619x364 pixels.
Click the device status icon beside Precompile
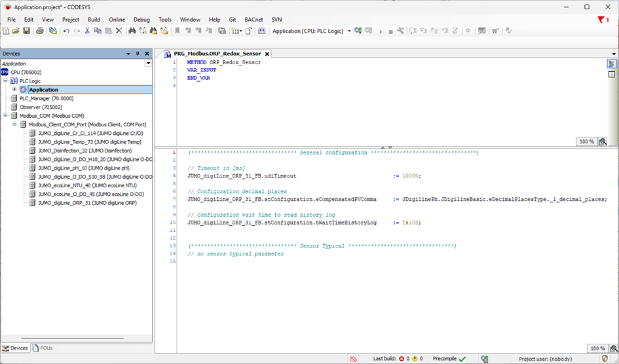click(484, 359)
